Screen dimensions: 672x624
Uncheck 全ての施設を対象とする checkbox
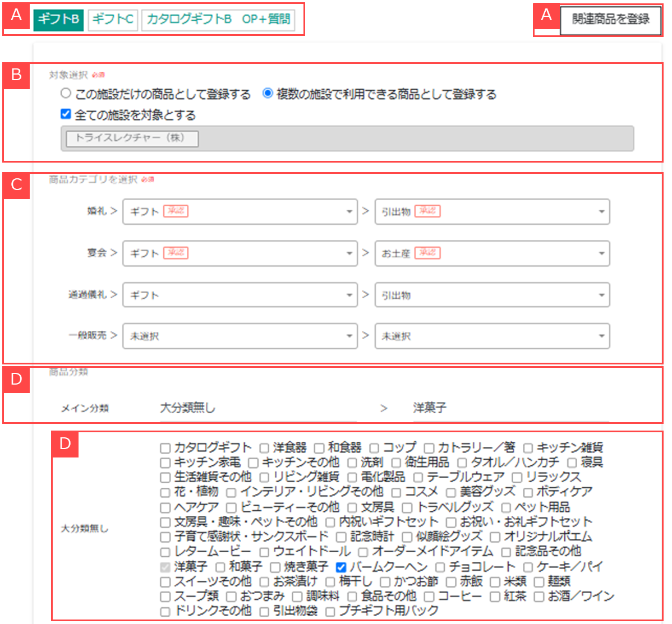[66, 114]
